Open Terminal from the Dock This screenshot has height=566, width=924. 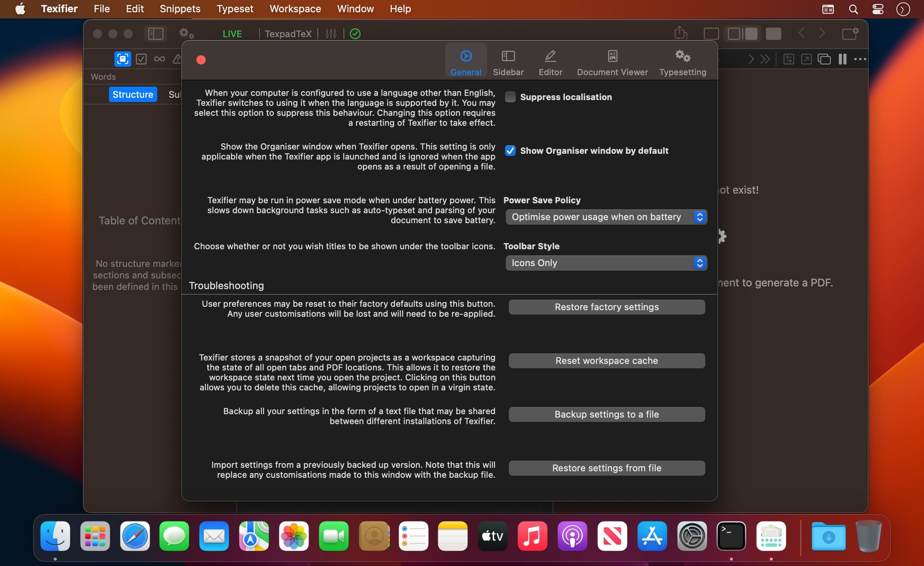731,536
